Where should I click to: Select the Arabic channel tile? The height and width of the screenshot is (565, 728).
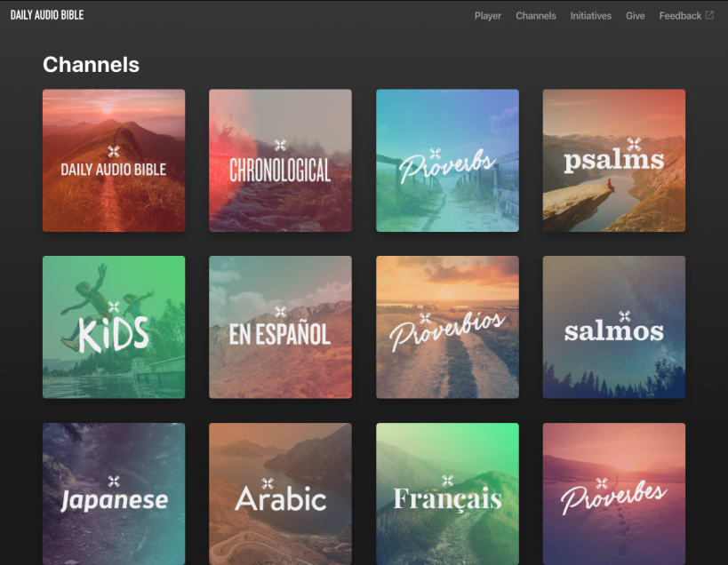click(x=280, y=494)
